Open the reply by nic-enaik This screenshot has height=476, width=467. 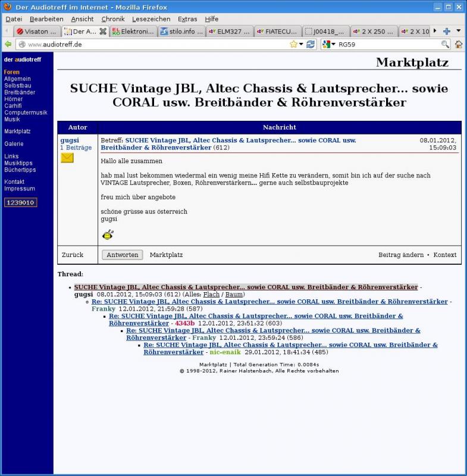coord(290,349)
